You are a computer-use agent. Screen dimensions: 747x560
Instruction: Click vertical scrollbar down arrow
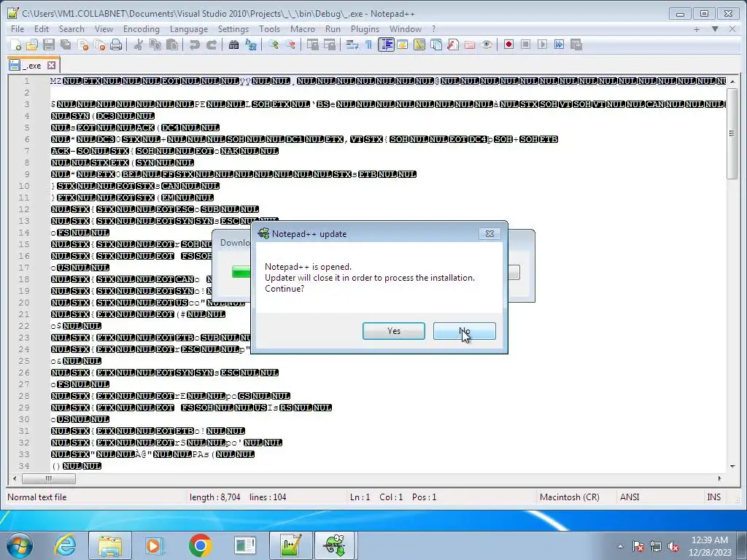click(x=732, y=466)
